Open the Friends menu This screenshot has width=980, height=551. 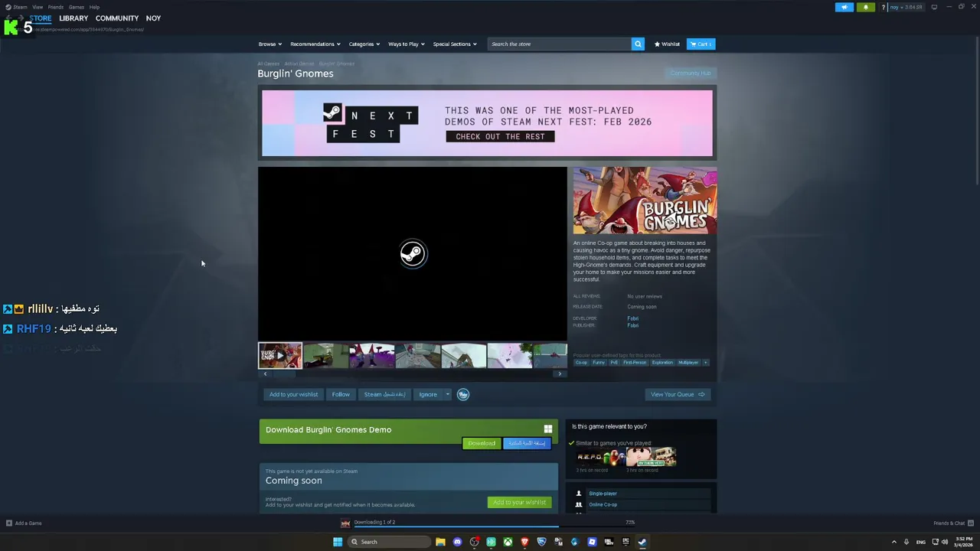(x=56, y=7)
